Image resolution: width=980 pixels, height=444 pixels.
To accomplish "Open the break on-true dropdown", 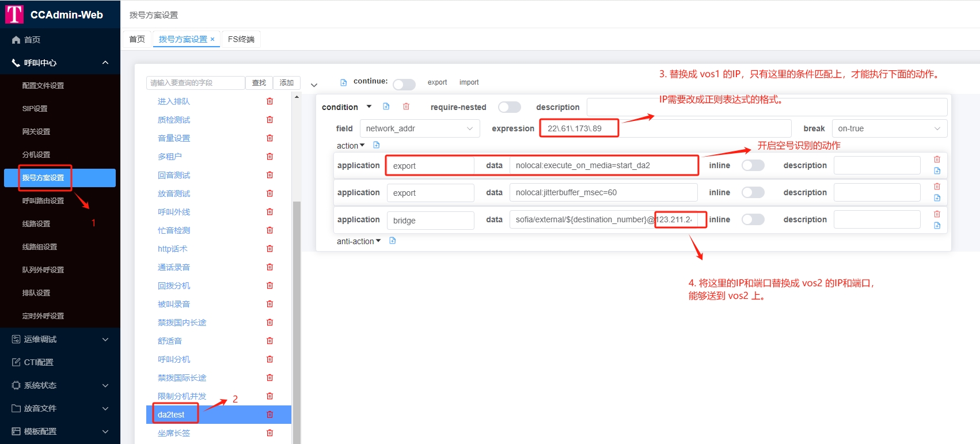I will pos(889,128).
